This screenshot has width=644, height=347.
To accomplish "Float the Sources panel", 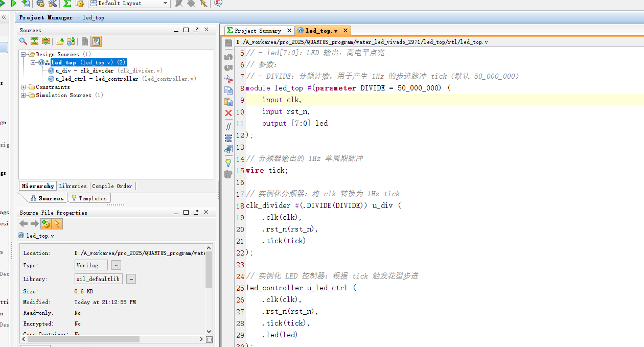I will point(196,30).
